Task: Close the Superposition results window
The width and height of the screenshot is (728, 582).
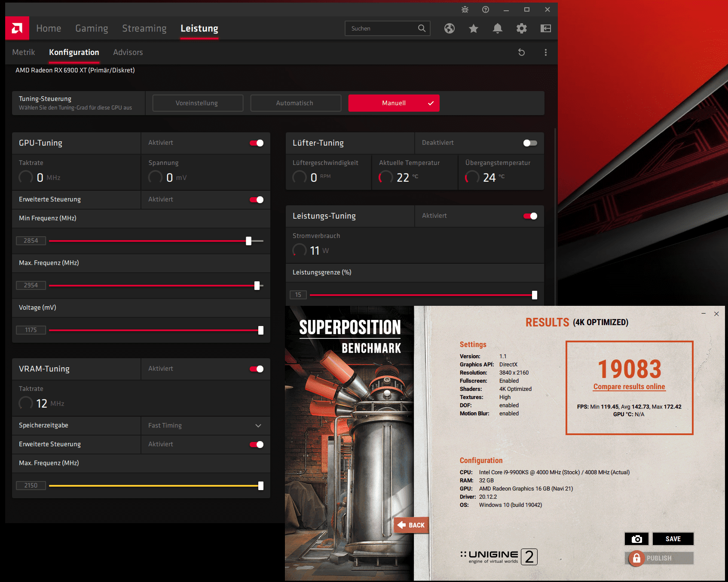Action: [716, 314]
